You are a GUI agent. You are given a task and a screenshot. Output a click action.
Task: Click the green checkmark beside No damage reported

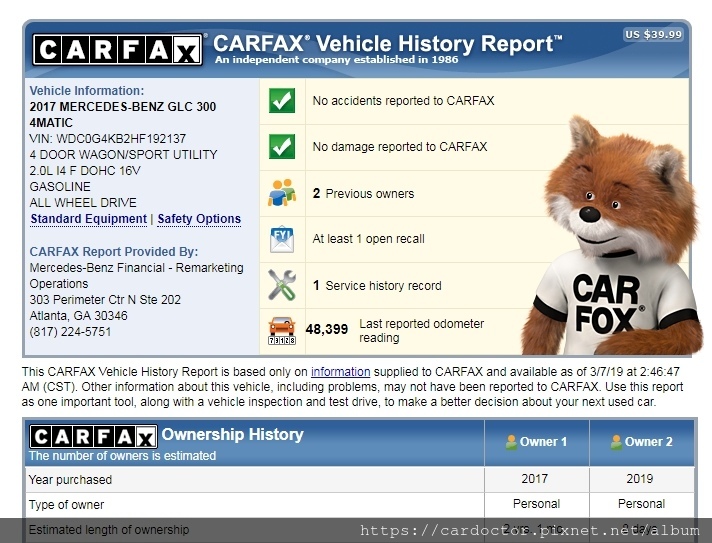282,147
